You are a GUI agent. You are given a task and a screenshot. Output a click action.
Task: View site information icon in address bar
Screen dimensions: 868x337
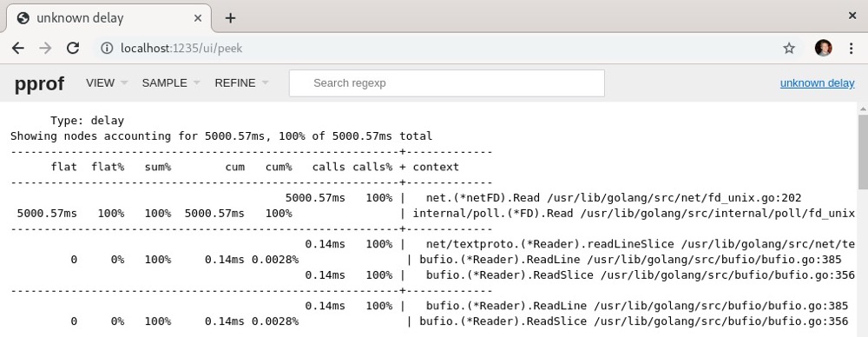click(x=107, y=49)
